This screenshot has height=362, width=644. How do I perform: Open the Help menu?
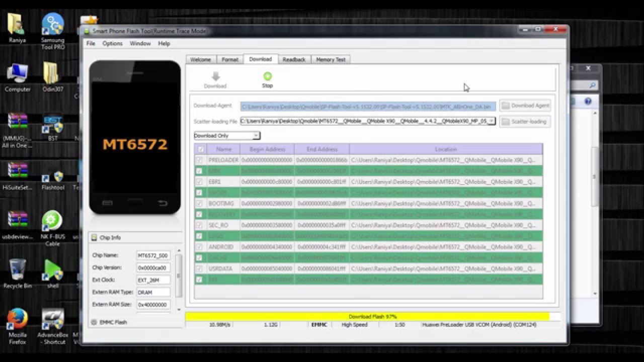pyautogui.click(x=164, y=44)
